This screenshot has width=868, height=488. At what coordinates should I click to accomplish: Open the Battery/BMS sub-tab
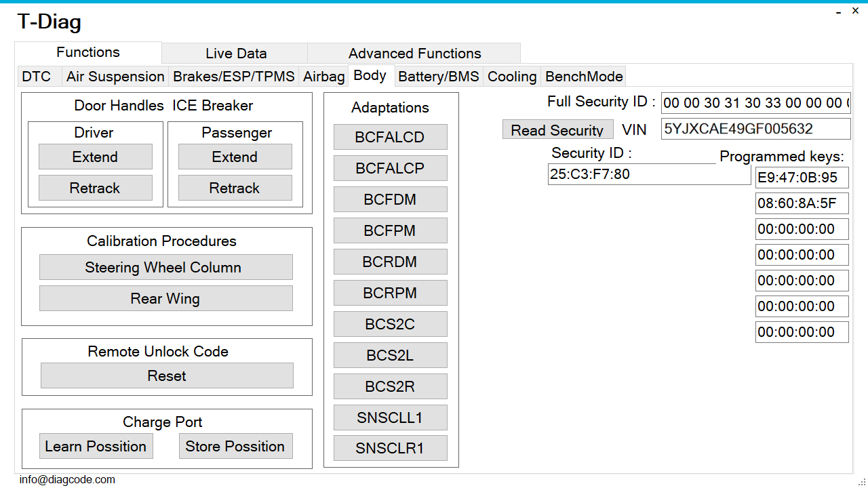(x=439, y=77)
